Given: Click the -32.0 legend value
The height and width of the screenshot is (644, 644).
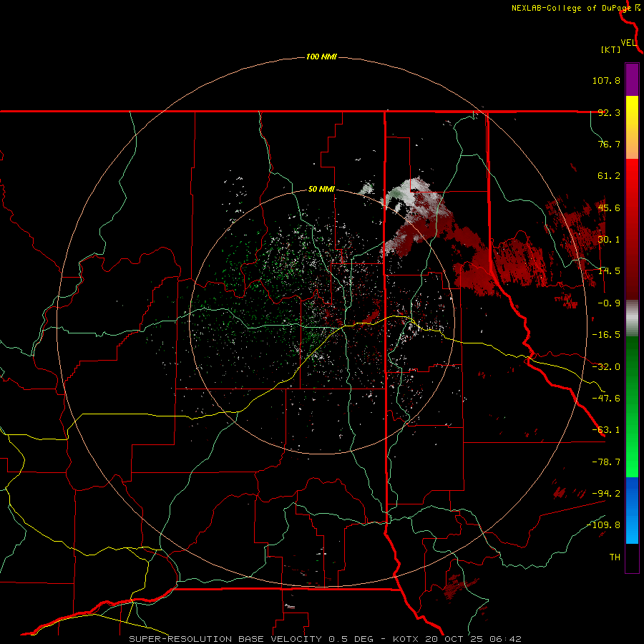Looking at the screenshot, I should click(x=606, y=367).
